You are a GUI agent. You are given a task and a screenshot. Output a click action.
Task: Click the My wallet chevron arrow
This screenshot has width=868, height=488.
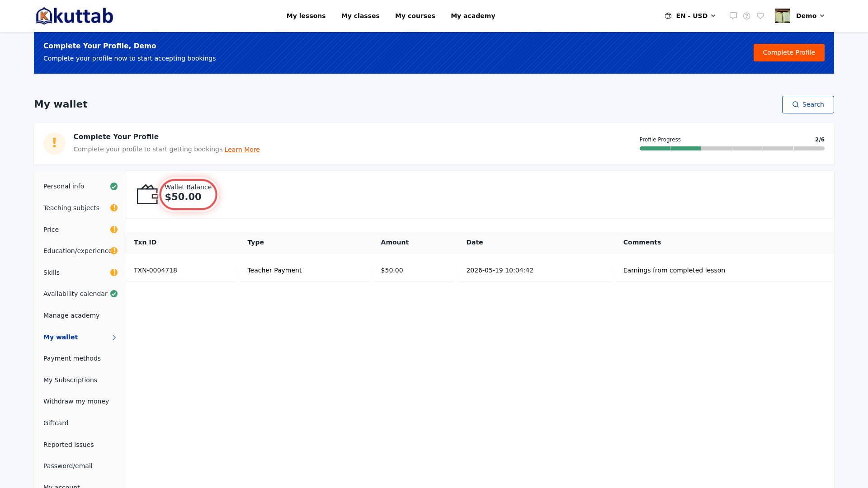point(114,338)
